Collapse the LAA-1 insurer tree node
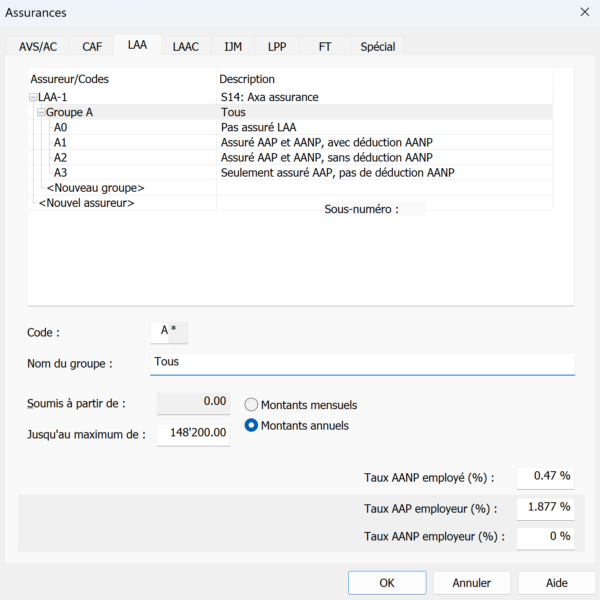This screenshot has width=600, height=600. click(33, 97)
